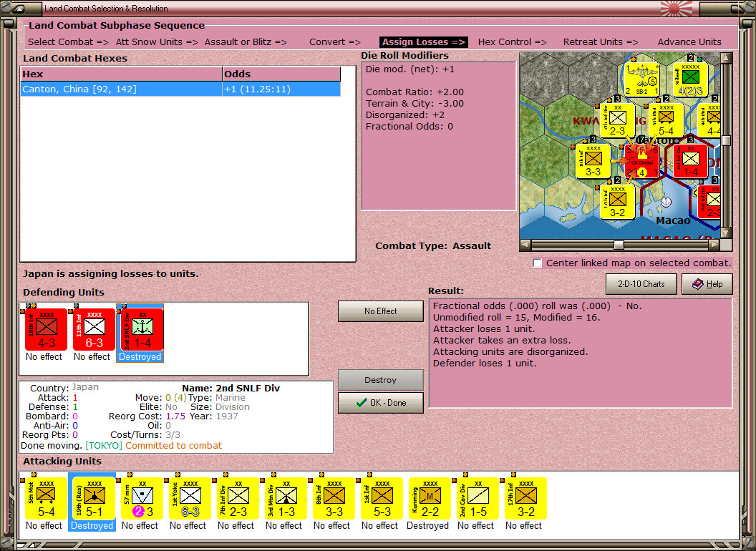Select the 18th Inf 4-3 defending unit
Viewport: 756px width, 551px height.
[x=46, y=330]
